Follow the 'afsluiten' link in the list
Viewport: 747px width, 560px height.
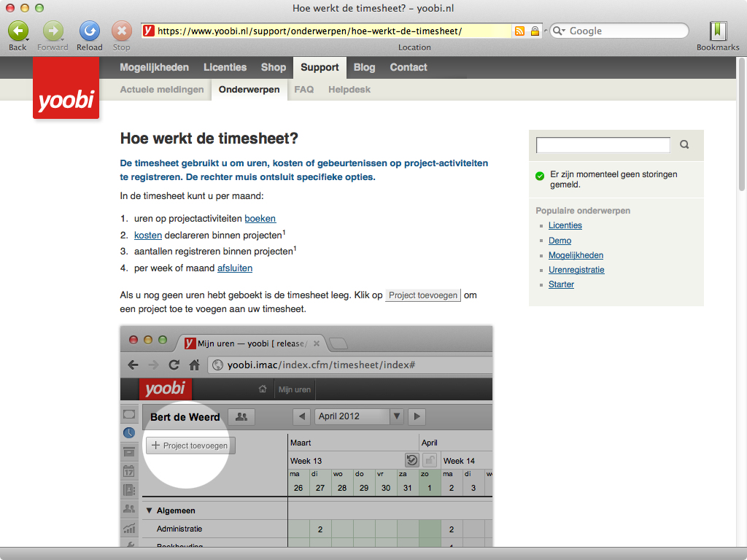[x=235, y=268]
